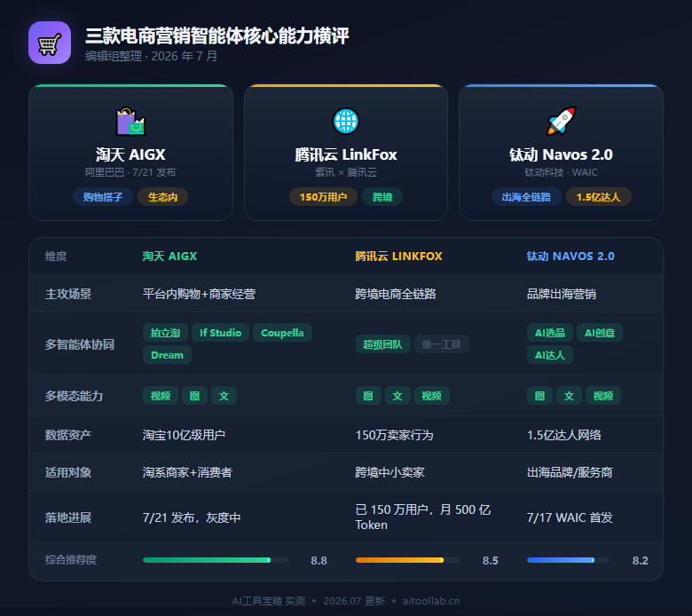Click the AI选品 chip
Viewport: 692px width, 616px height.
(x=550, y=333)
